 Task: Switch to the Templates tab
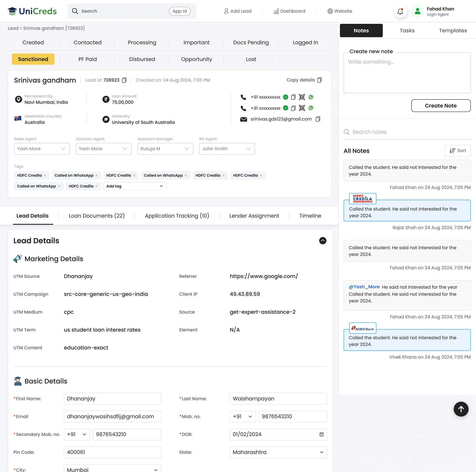pos(453,30)
